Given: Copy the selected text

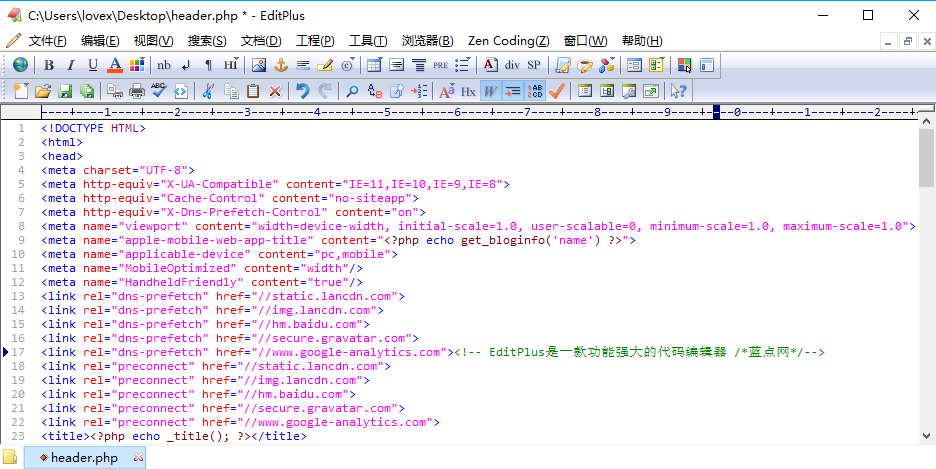Looking at the screenshot, I should (231, 91).
